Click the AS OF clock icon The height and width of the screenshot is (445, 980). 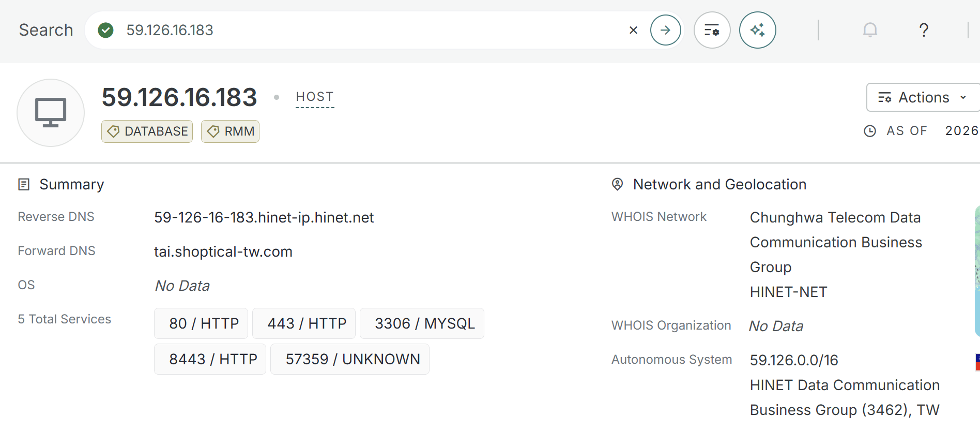tap(870, 131)
